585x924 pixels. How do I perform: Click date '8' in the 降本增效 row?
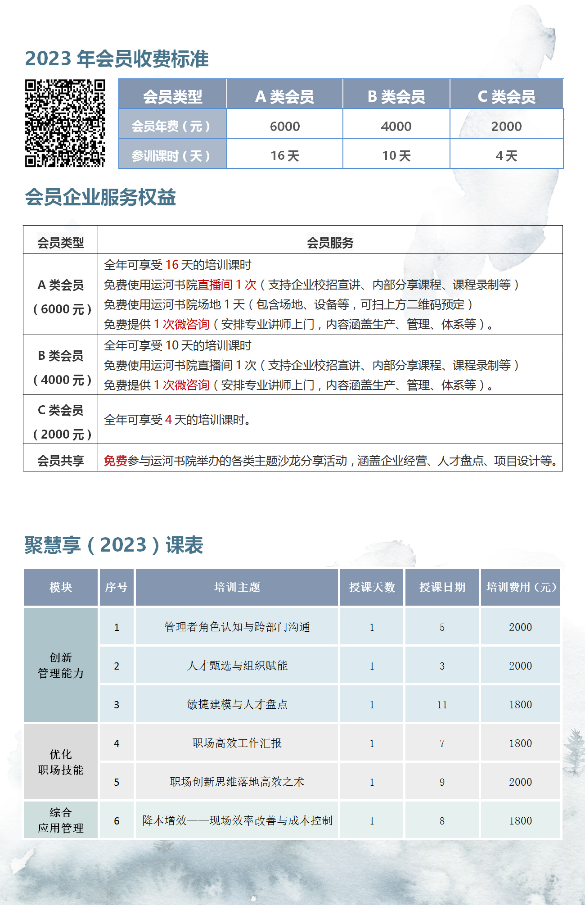coord(442,821)
